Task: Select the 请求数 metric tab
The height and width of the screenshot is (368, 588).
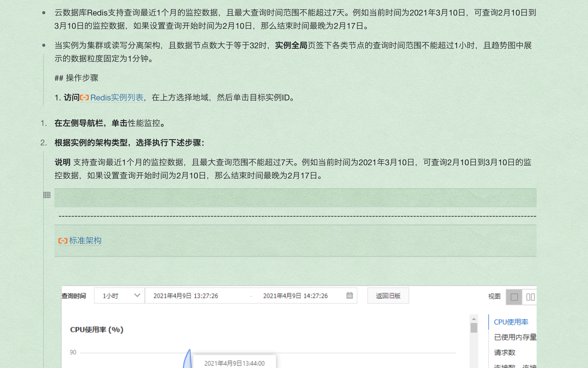Action: (505, 352)
